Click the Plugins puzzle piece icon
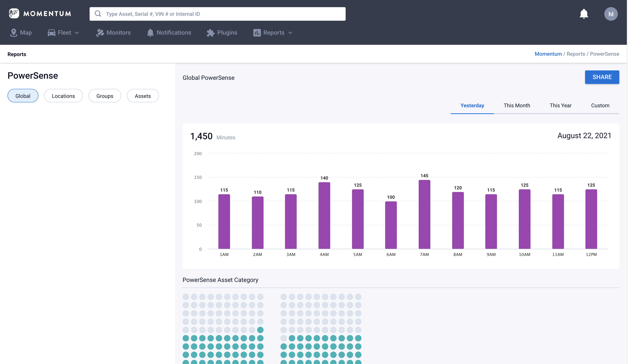Viewport: 628px width, 364px height. tap(211, 33)
